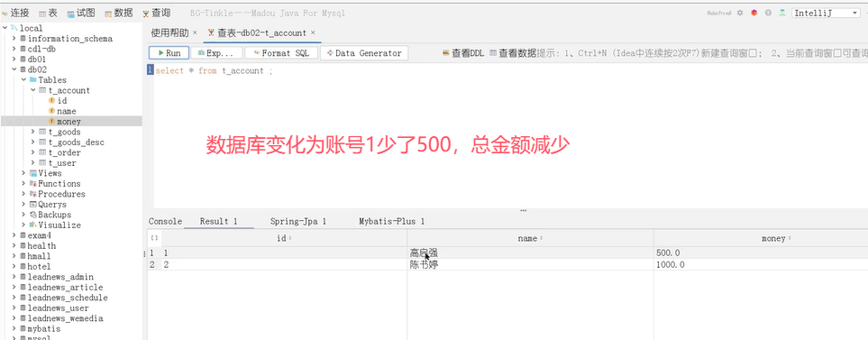Select the leadnews_article database
The width and height of the screenshot is (868, 340).
tap(64, 288)
